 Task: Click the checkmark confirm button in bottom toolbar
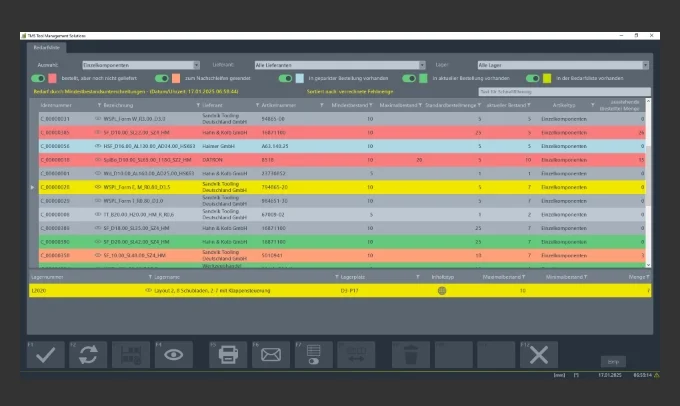44,353
